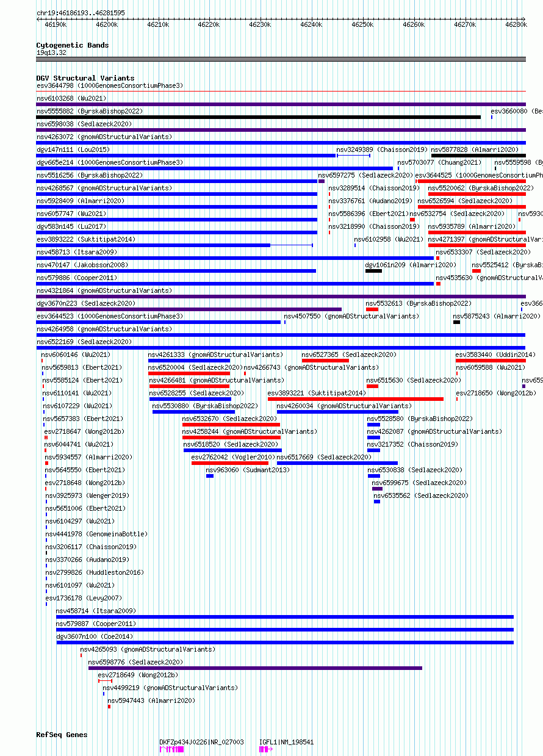543x756 pixels.
Task: Select the nsv470147 (Jakobsson2008) label
Action: click(82, 265)
